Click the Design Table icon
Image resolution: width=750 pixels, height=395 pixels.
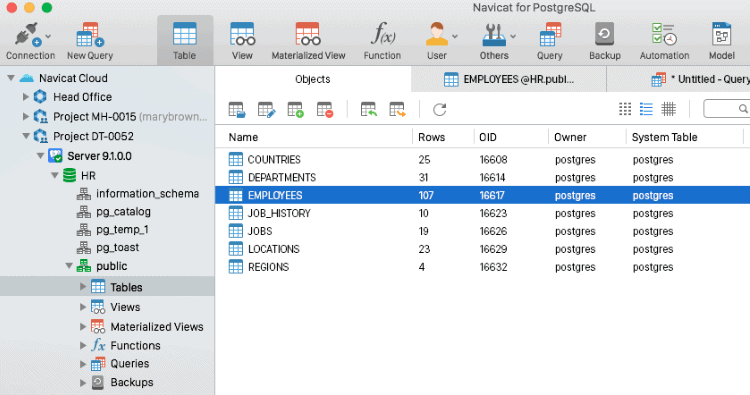pos(266,110)
